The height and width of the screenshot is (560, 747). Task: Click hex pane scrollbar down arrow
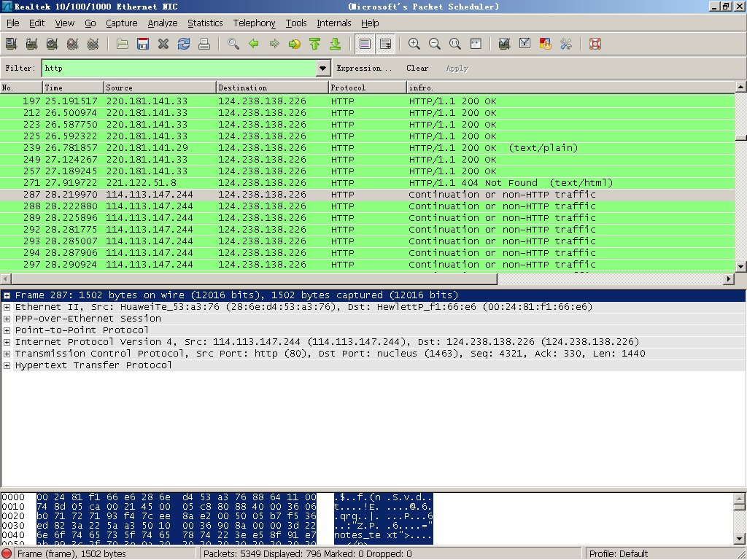click(739, 539)
